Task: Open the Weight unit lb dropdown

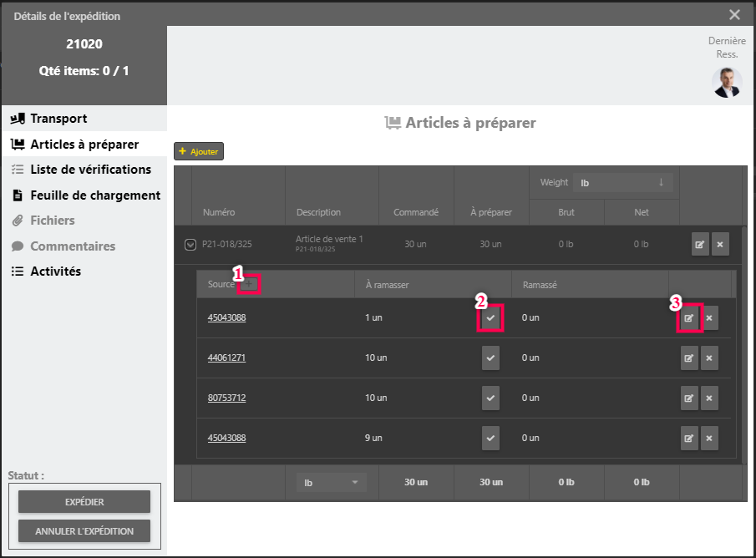Action: coord(622,182)
